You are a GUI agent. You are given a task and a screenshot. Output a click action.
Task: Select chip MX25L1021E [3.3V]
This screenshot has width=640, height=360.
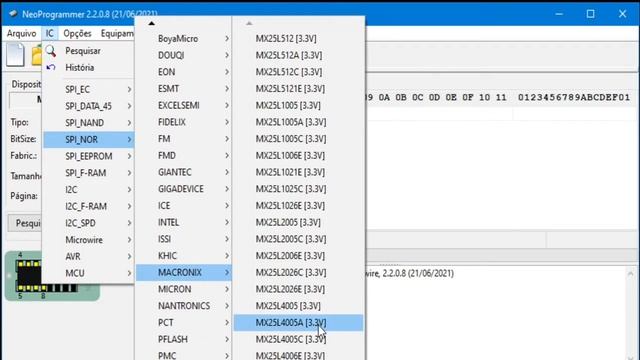298,172
